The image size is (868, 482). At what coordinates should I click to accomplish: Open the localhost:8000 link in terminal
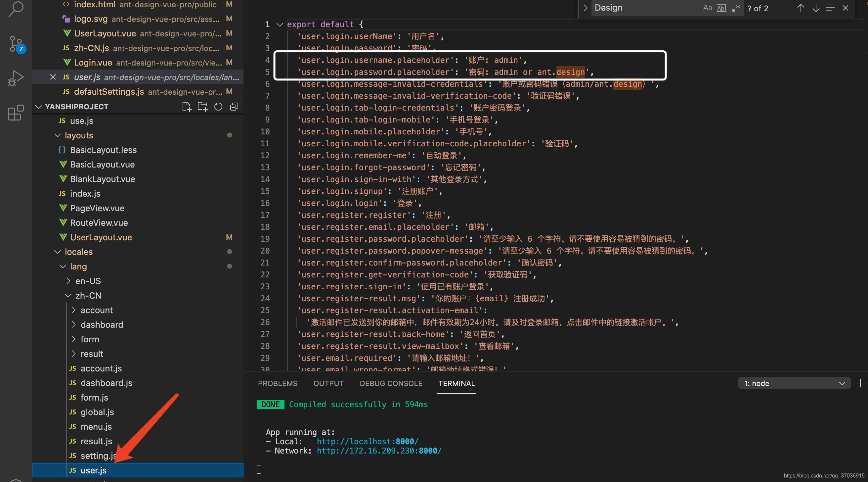(x=367, y=441)
